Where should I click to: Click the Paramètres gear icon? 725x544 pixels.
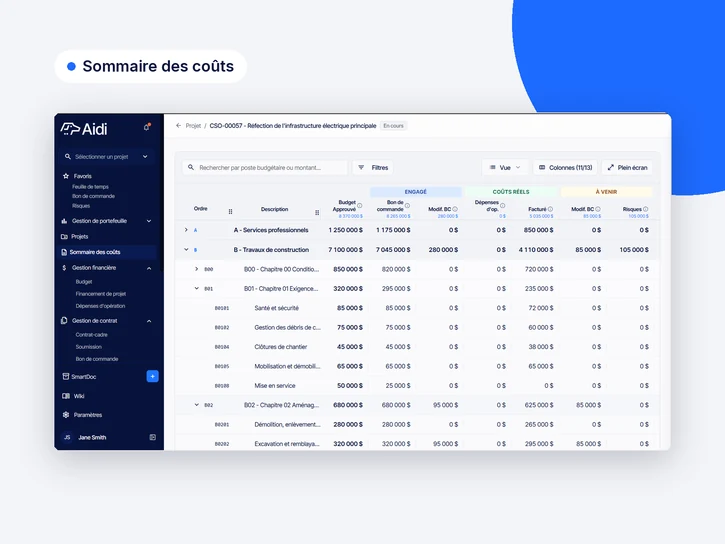[66, 415]
